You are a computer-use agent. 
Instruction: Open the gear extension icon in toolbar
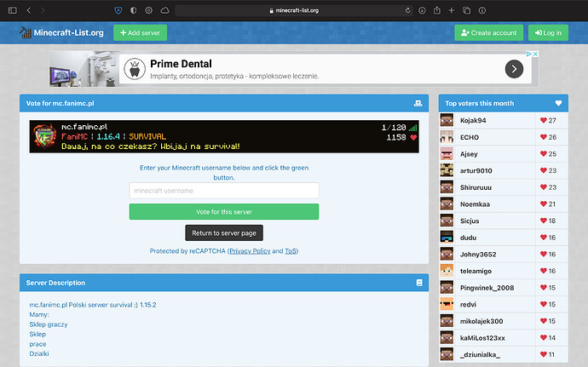pos(149,10)
